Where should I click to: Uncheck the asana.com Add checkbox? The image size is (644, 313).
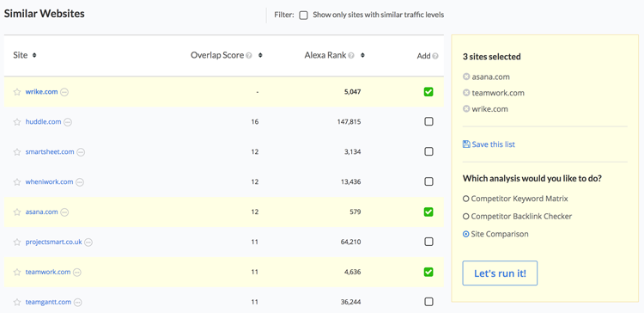[x=428, y=212]
